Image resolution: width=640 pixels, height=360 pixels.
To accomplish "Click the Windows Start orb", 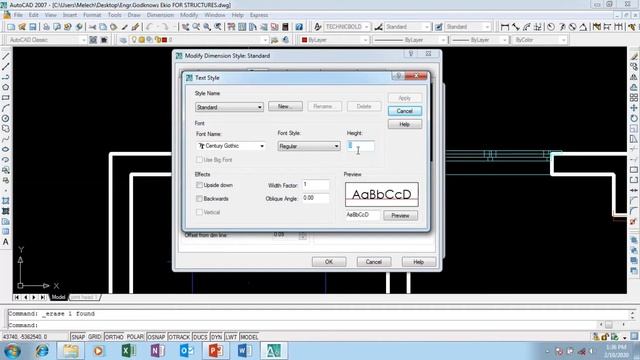I will point(12,351).
